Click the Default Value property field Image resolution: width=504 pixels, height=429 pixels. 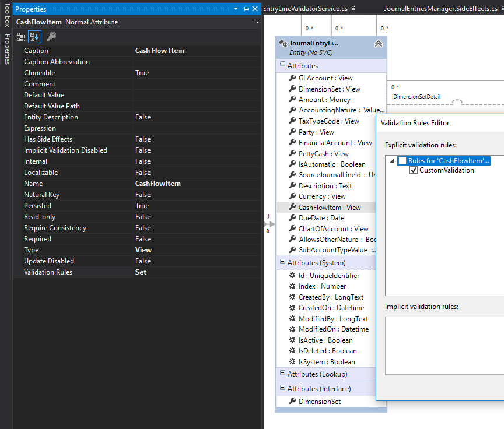(197, 95)
